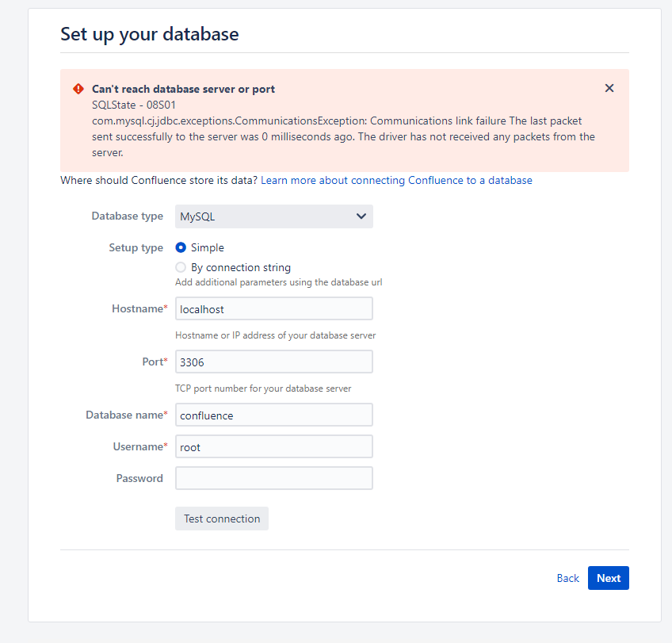Click the red error warning icon

pos(78,89)
